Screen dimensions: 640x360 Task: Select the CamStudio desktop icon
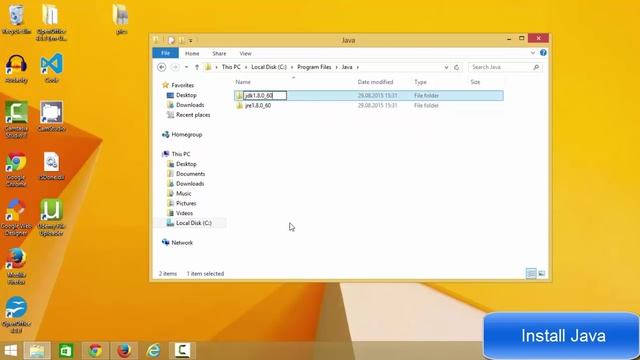click(51, 116)
